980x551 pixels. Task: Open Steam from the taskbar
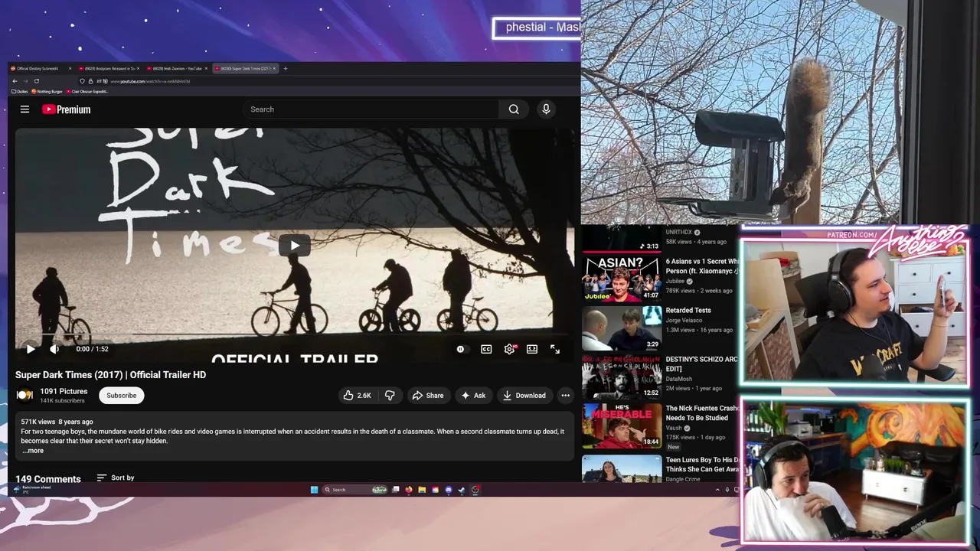[462, 490]
